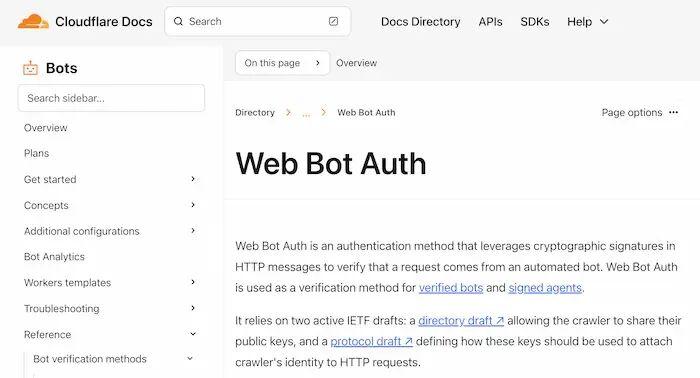The height and width of the screenshot is (378, 700).
Task: Open the Help menu label
Action: tap(579, 21)
